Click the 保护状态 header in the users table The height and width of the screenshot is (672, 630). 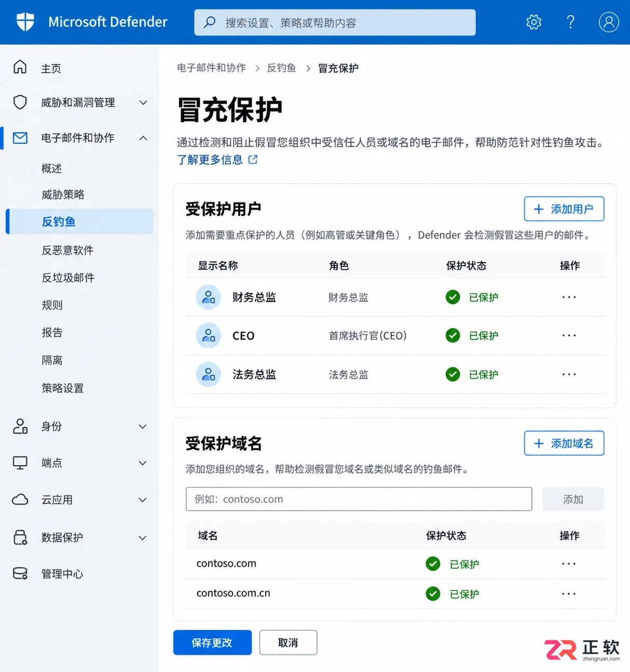click(466, 266)
